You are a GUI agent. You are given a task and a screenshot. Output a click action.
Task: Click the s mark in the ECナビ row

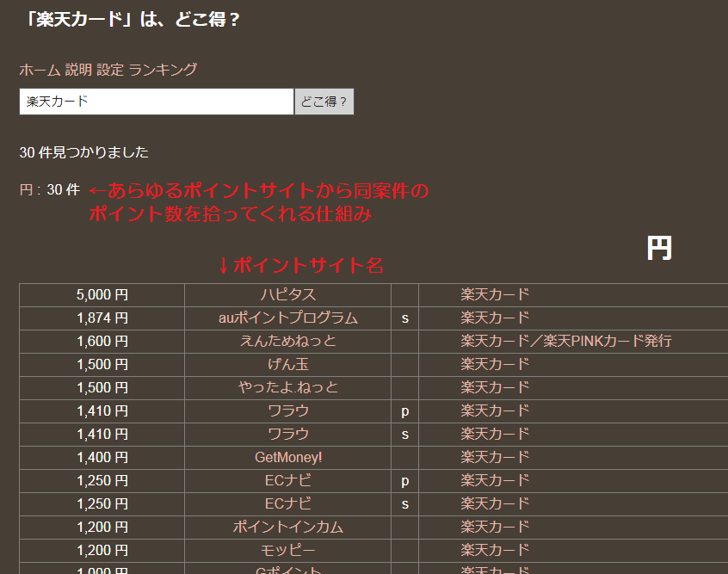[404, 504]
